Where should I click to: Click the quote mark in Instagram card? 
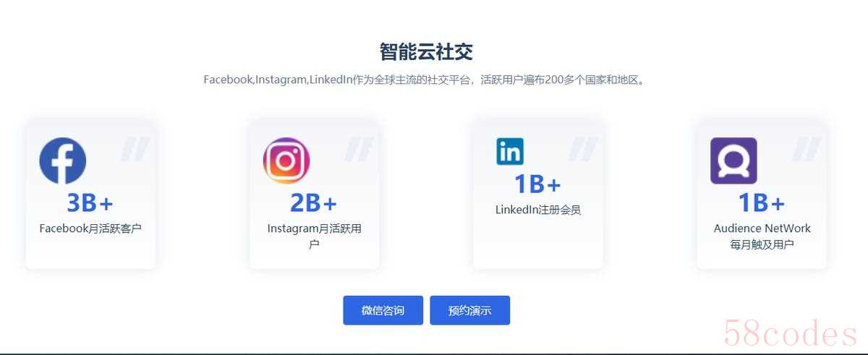pyautogui.click(x=359, y=148)
